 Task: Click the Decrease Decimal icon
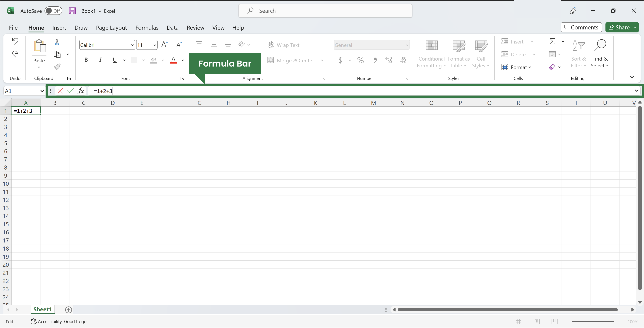coord(403,60)
